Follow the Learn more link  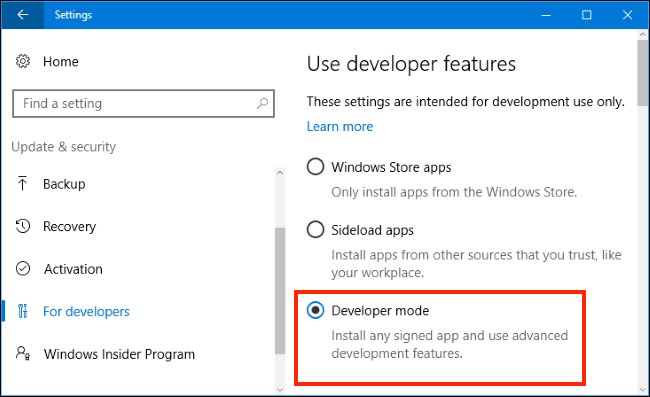[340, 126]
